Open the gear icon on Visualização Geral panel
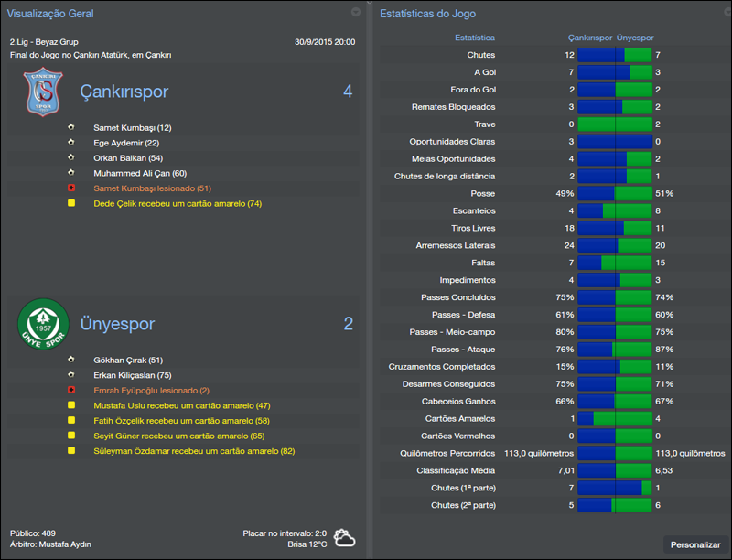This screenshot has height=560, width=732. coord(355,13)
